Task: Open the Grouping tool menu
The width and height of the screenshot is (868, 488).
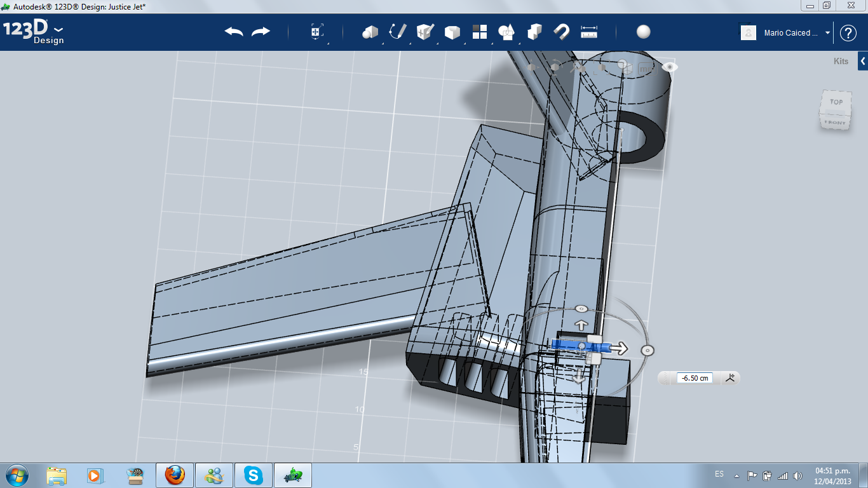Action: coord(506,32)
